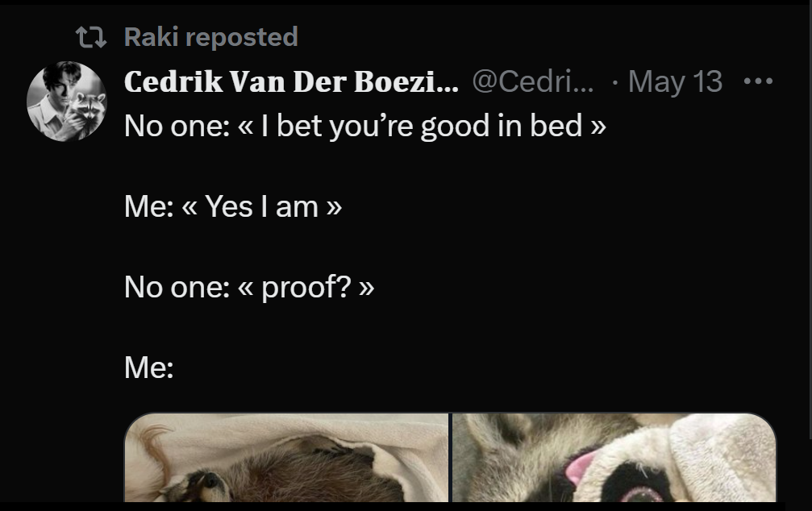Screen dimensions: 812x511
Task: Click the final "Me:" line of the tweet
Action: pos(149,368)
